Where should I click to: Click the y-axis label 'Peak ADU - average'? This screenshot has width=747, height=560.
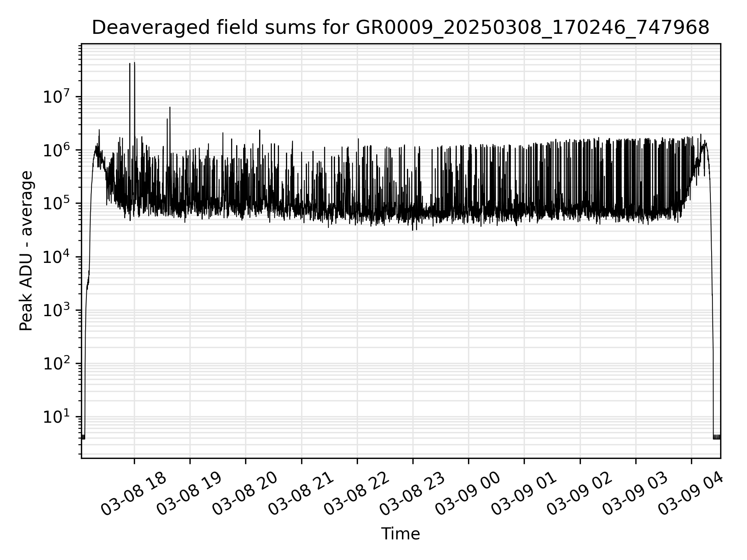(26, 251)
